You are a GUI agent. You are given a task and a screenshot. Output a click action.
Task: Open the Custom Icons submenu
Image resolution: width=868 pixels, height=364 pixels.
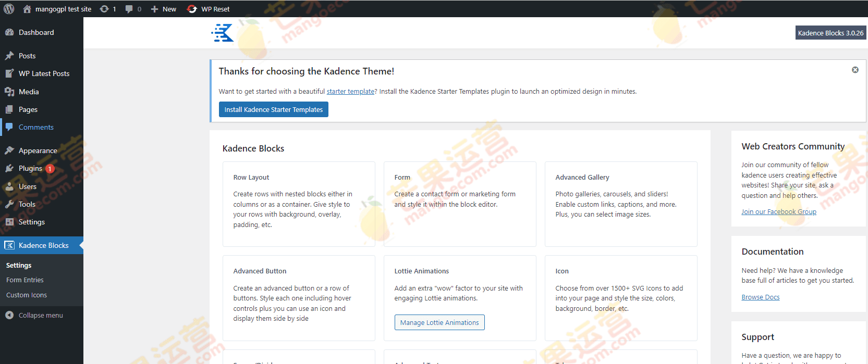point(27,295)
